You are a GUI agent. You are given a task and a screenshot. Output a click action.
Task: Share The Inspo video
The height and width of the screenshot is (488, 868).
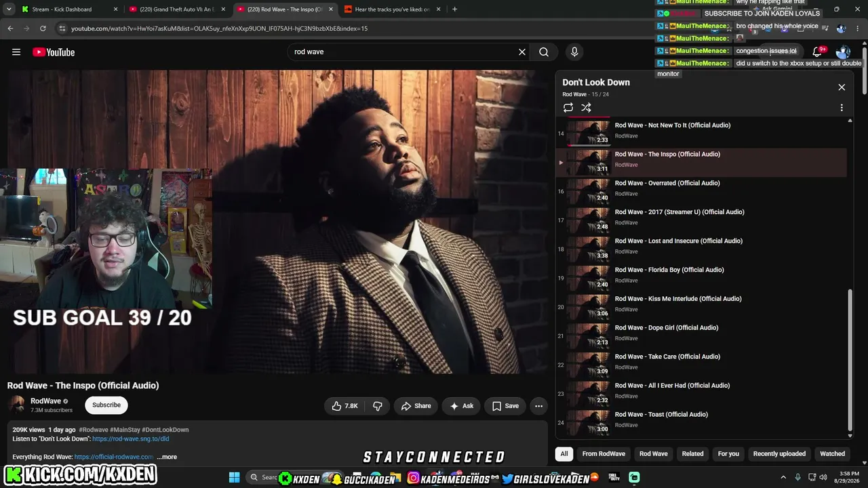pos(416,406)
